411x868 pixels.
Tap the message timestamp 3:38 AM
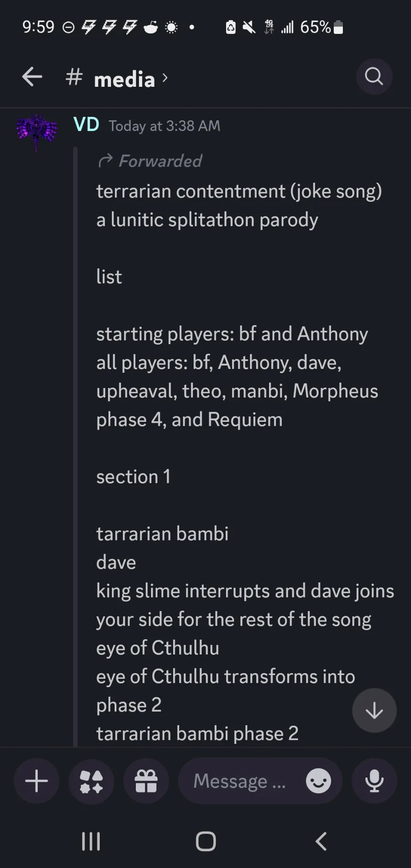pyautogui.click(x=164, y=126)
